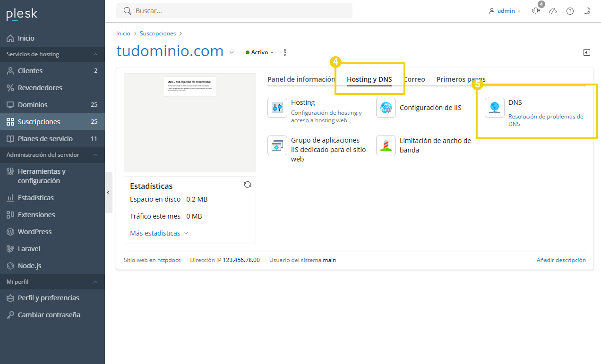Switch to Primeros pasos tab
This screenshot has width=601, height=364.
461,79
